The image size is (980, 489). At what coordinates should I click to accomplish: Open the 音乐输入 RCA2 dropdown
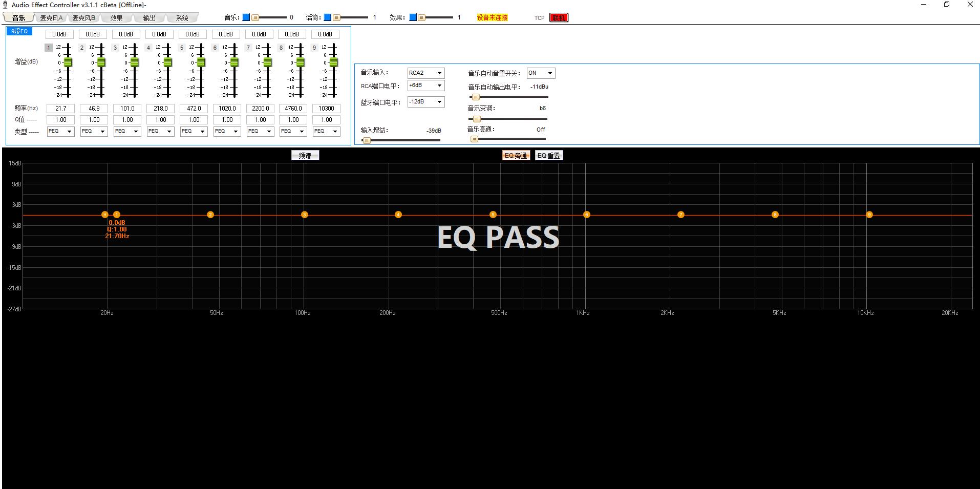coord(425,73)
